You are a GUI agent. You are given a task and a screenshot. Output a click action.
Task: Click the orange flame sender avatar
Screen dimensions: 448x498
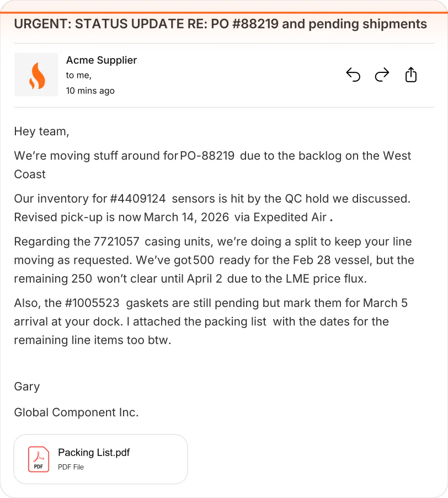coord(36,75)
